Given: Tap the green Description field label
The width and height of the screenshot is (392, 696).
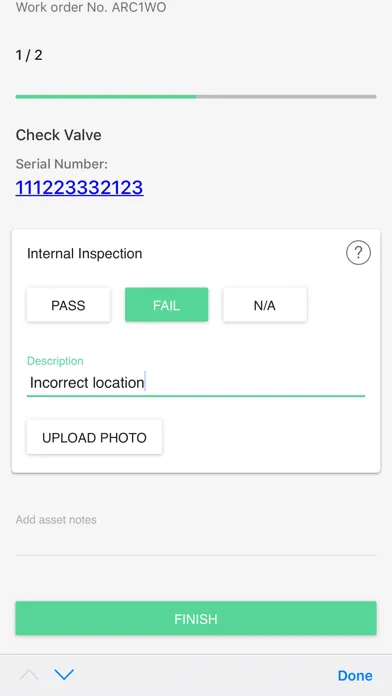Looking at the screenshot, I should pos(55,361).
